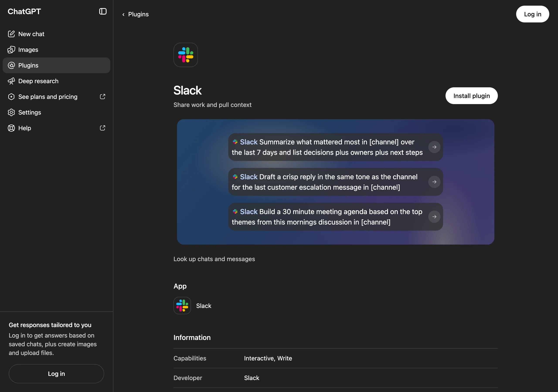Collapse the sidebar with the panel icon
558x392 pixels.
pos(103,11)
